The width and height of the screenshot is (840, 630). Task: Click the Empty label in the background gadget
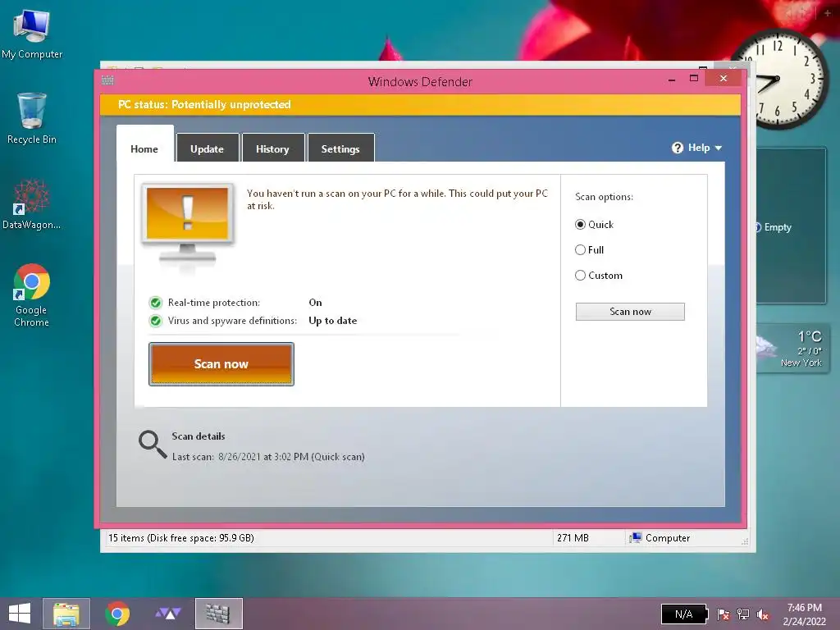click(x=778, y=227)
